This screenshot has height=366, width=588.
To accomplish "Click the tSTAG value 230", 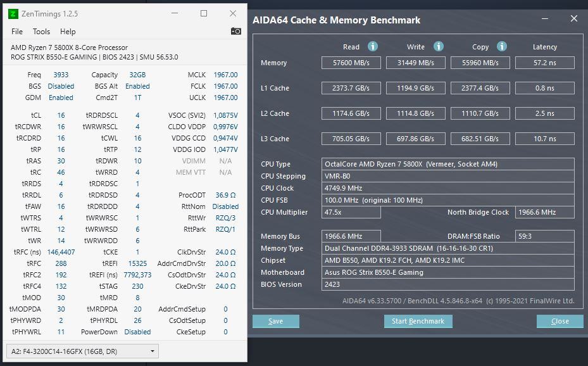I will tap(137, 286).
